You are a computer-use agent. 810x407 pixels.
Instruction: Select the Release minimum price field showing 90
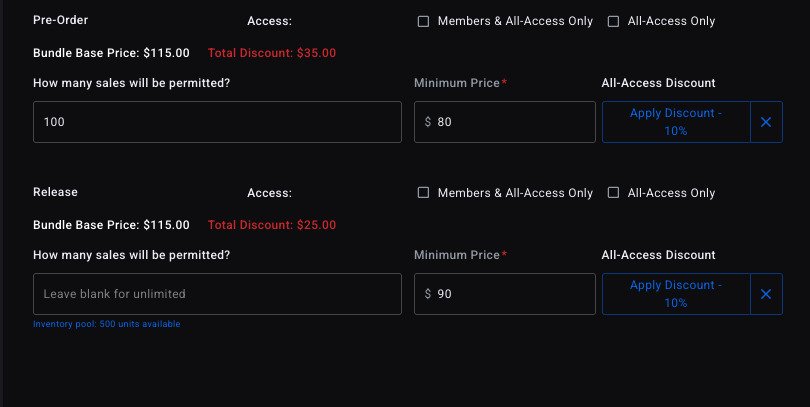[x=505, y=294]
